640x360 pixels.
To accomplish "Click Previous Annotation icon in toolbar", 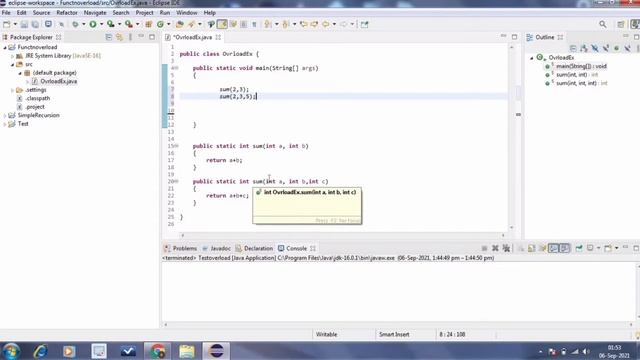I will [x=286, y=24].
